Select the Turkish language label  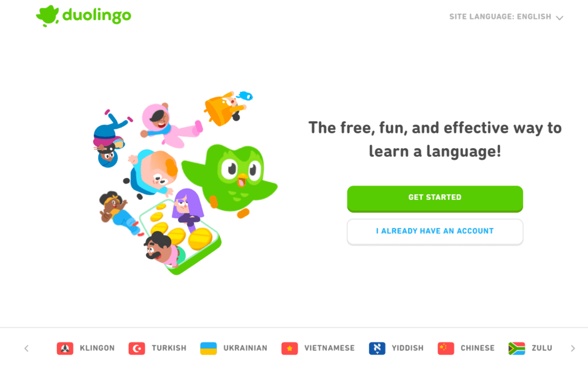(x=169, y=348)
